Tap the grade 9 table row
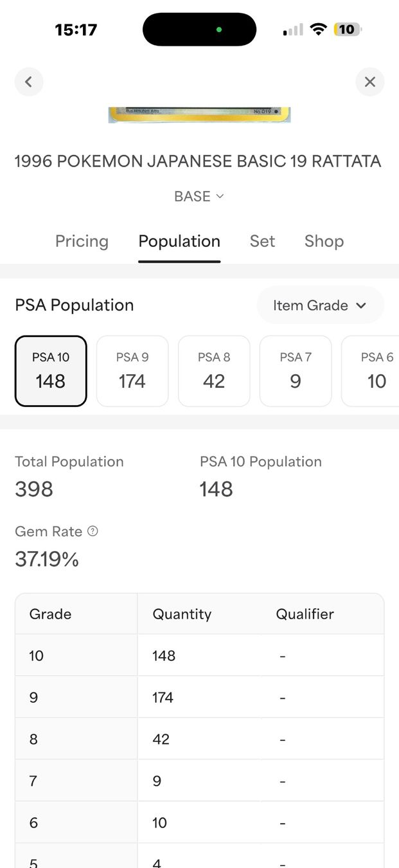This screenshot has width=399, height=868. (x=199, y=697)
